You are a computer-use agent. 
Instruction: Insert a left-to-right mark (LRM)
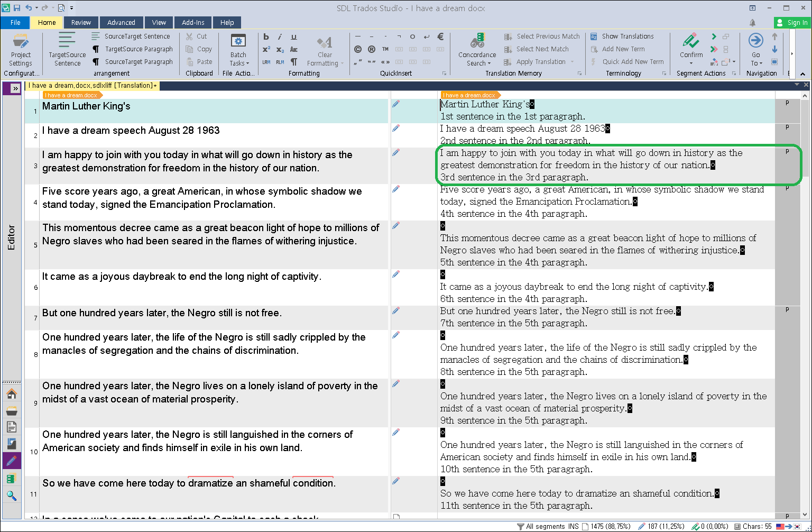(x=266, y=62)
